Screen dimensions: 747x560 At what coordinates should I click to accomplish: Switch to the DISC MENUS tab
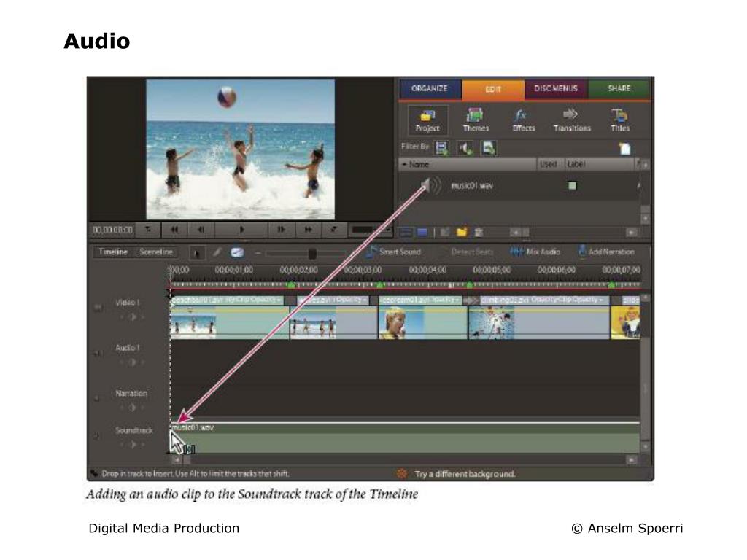pyautogui.click(x=556, y=88)
